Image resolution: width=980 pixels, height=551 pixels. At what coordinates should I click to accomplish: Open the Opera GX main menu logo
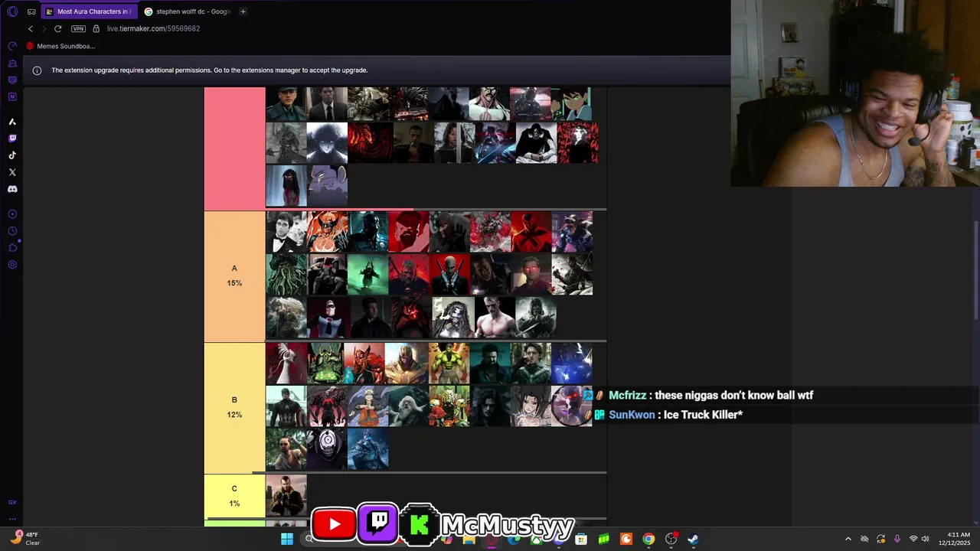point(12,11)
